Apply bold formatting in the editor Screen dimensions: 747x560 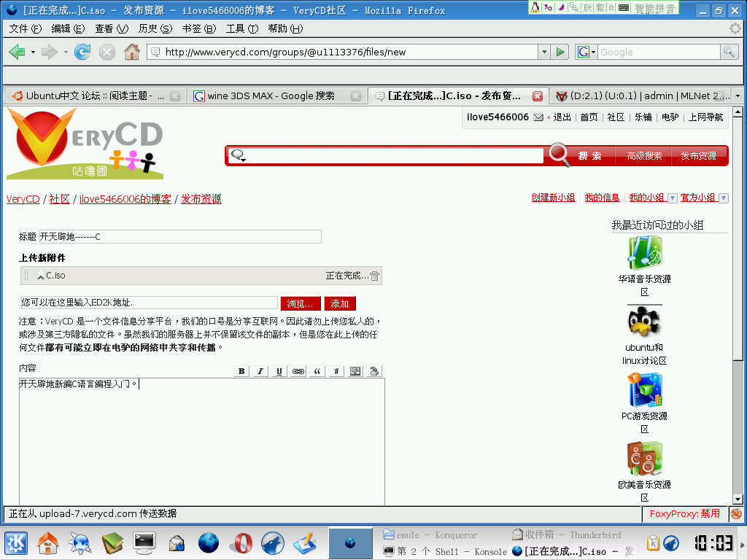(x=241, y=371)
